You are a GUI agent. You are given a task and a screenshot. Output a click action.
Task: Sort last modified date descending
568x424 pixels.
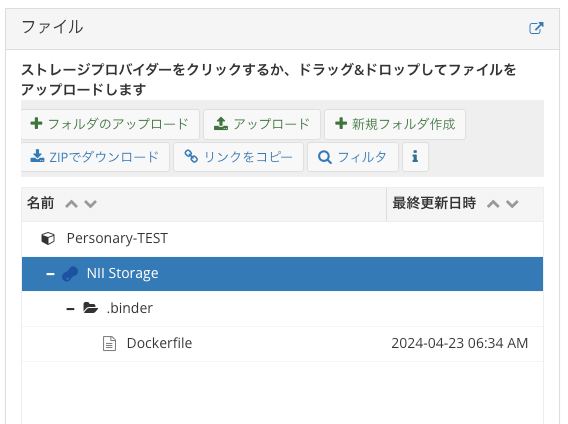512,204
